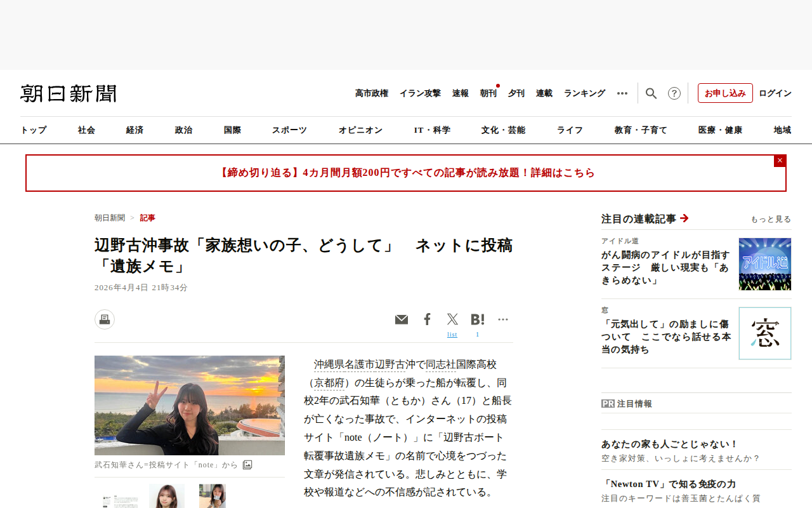Click the help question mark icon
The width and height of the screenshot is (812, 508).
pos(674,93)
